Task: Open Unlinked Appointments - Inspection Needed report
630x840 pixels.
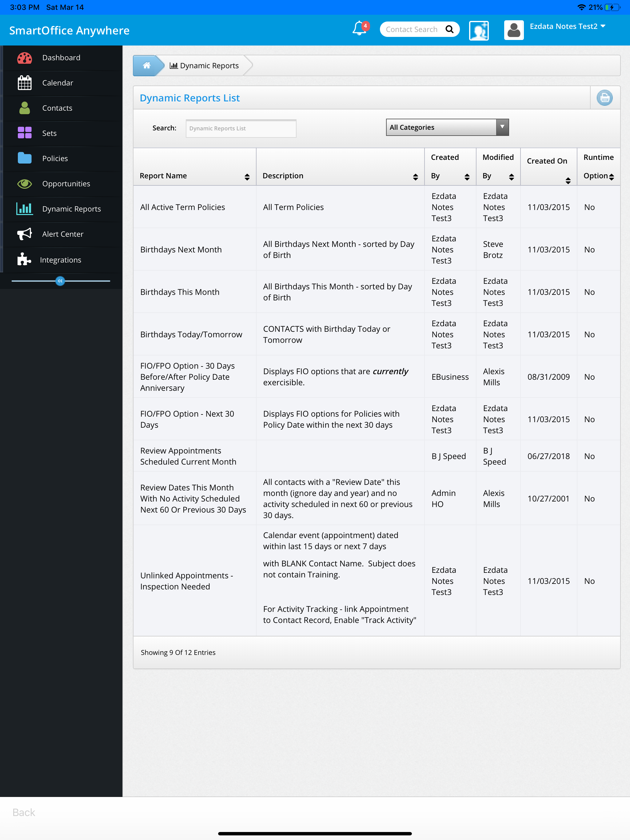Action: tap(186, 581)
